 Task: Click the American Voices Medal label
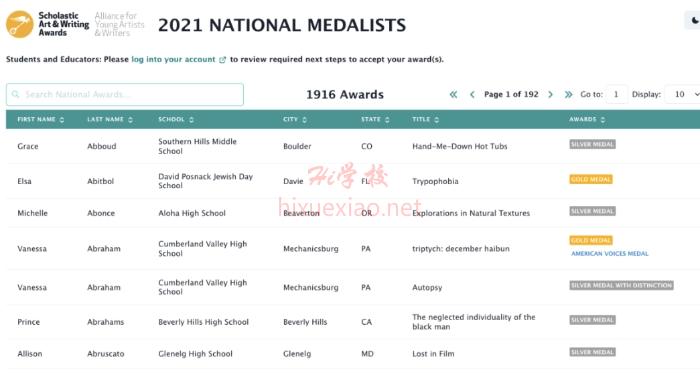pyautogui.click(x=610, y=253)
